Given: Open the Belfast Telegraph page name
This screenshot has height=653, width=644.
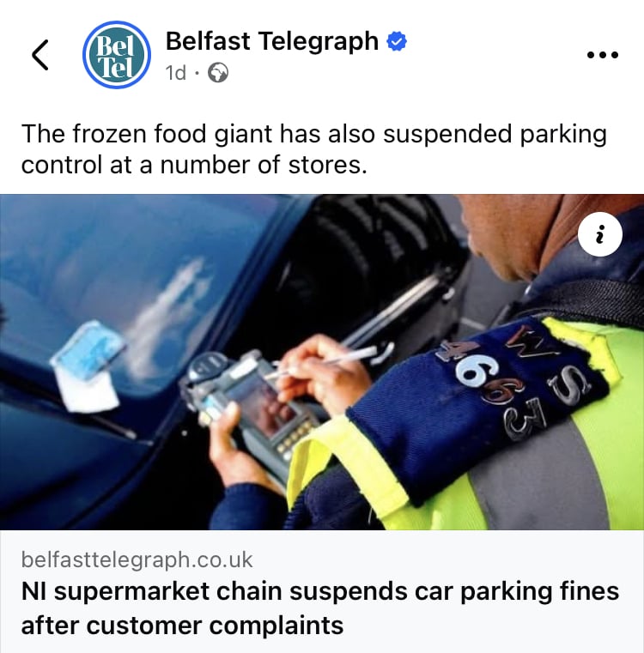Looking at the screenshot, I should (272, 41).
